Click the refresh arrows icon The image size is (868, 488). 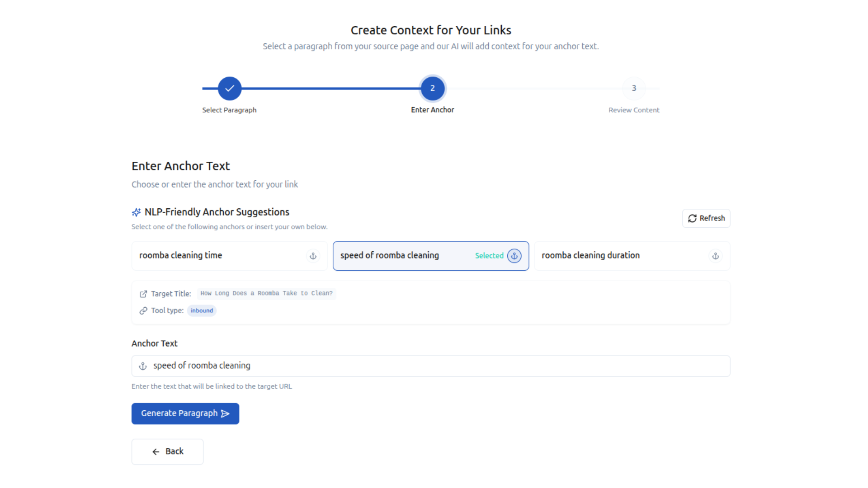[692, 219]
